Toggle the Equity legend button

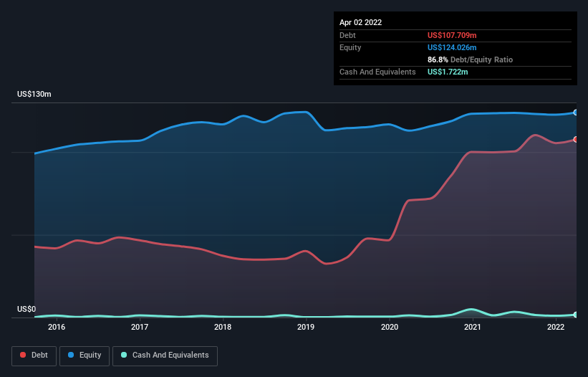(85, 355)
